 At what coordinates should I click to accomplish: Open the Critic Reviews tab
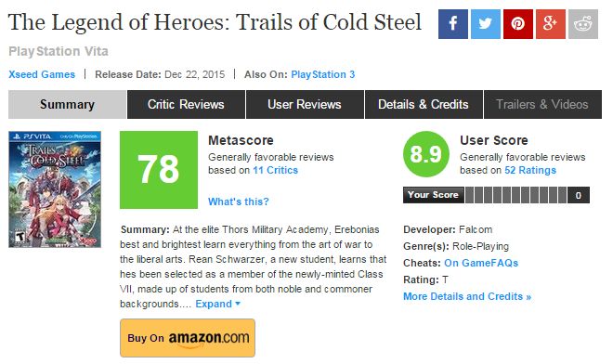point(186,104)
